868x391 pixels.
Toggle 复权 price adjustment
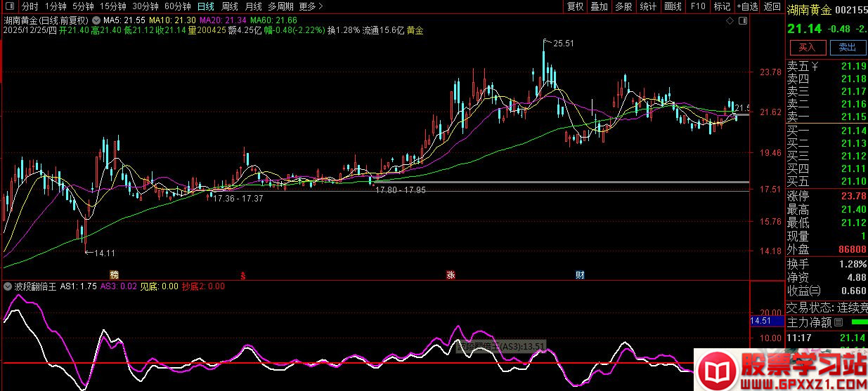pyautogui.click(x=576, y=7)
